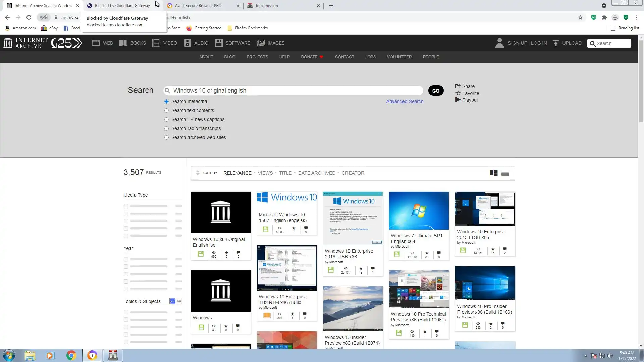The width and height of the screenshot is (644, 362).
Task: Open the Web section icon
Action: (x=96, y=43)
